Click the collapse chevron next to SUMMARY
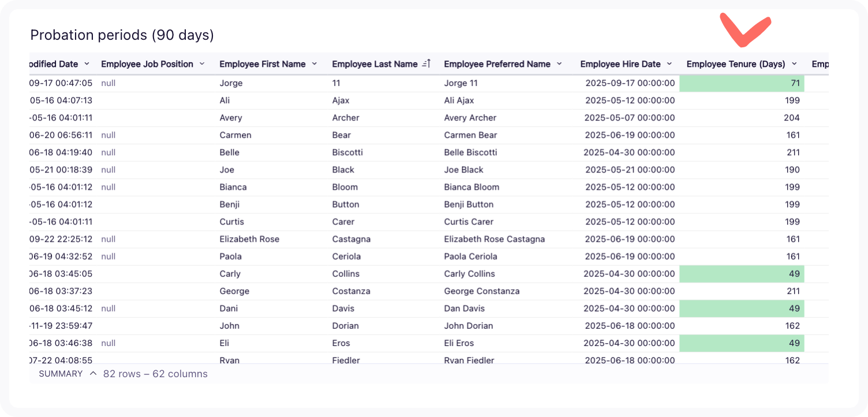This screenshot has height=417, width=868. pos(92,373)
